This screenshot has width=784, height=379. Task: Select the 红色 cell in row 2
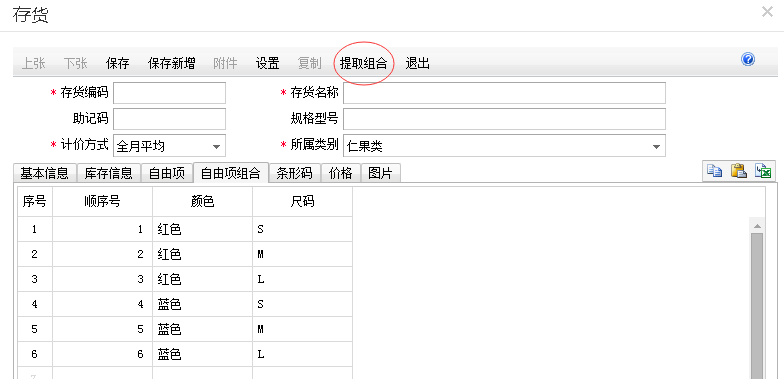point(202,254)
